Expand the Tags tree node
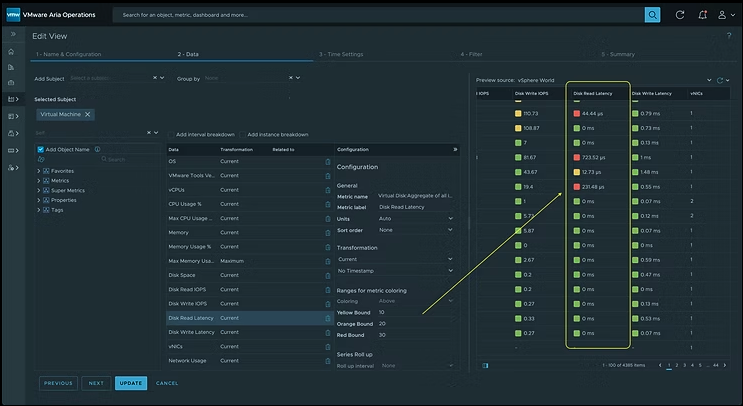The height and width of the screenshot is (406, 743). click(x=38, y=210)
